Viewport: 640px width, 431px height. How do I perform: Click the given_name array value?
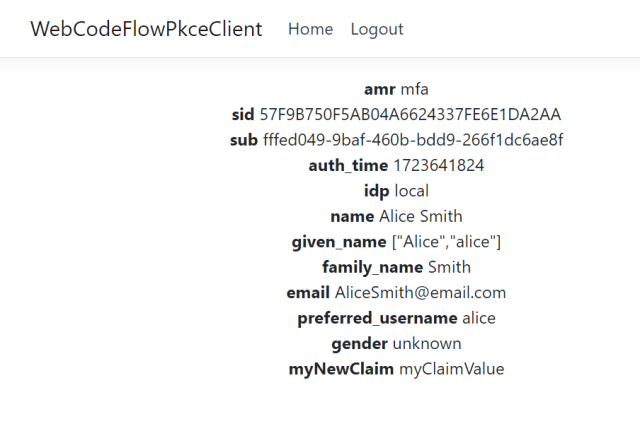point(445,242)
